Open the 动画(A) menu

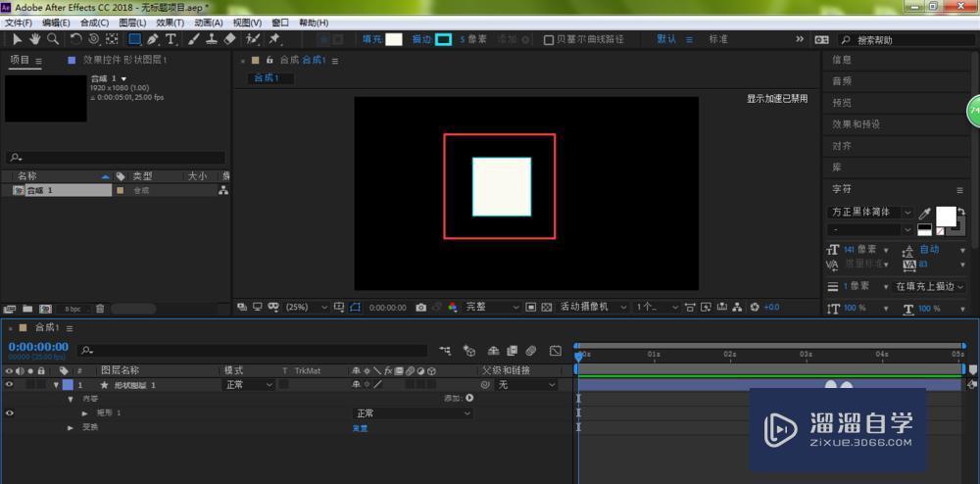click(x=209, y=23)
